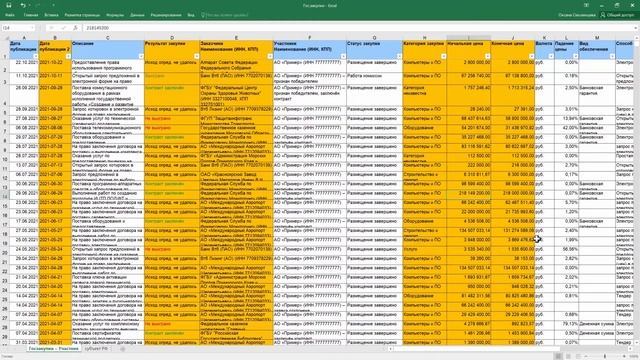Switch to the Госзакупки – Участник sheet tab
This screenshot has width=640, height=360.
coord(53,349)
